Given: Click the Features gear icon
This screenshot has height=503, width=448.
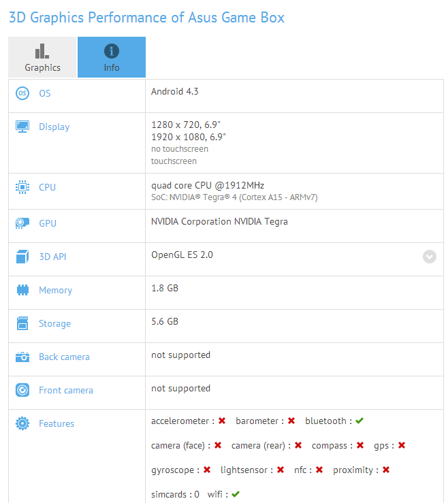Looking at the screenshot, I should [22, 423].
